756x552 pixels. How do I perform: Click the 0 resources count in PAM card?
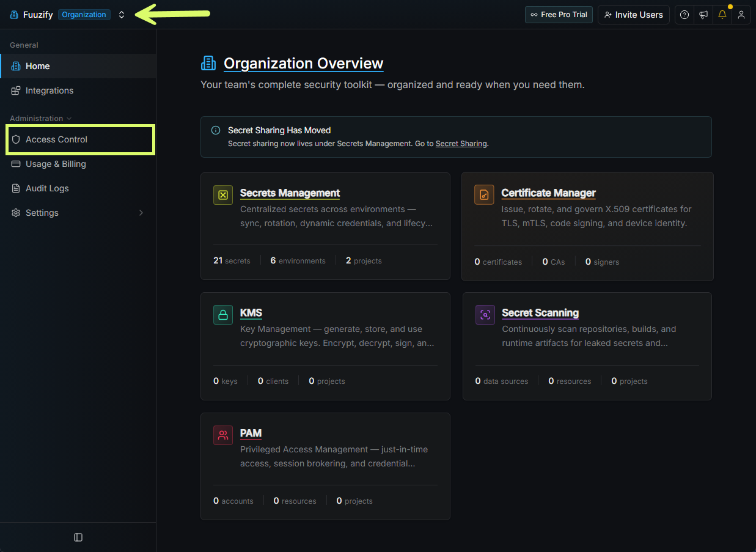point(295,501)
